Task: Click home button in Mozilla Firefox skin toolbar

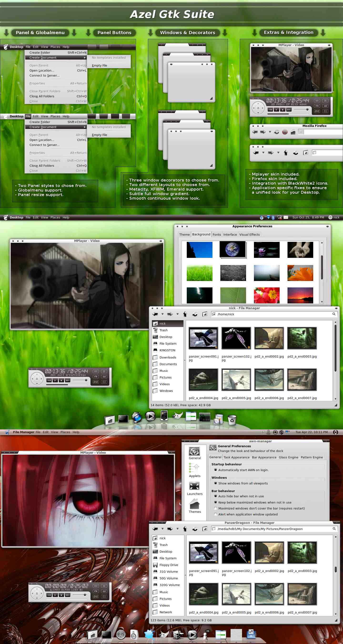Action: pos(293,132)
